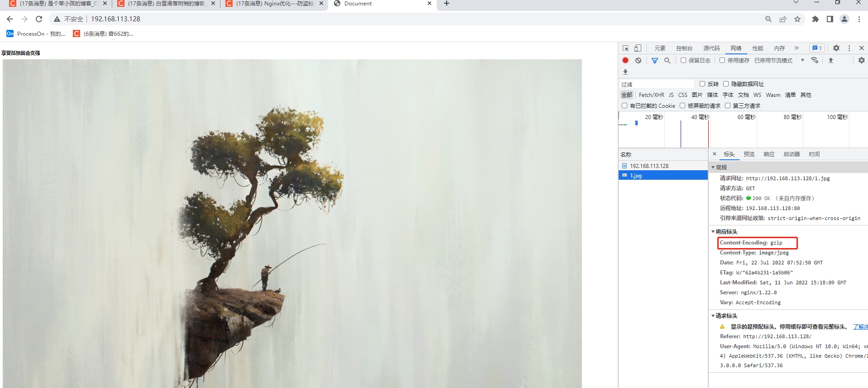
Task: Open the issues counter badge
Action: [x=817, y=48]
